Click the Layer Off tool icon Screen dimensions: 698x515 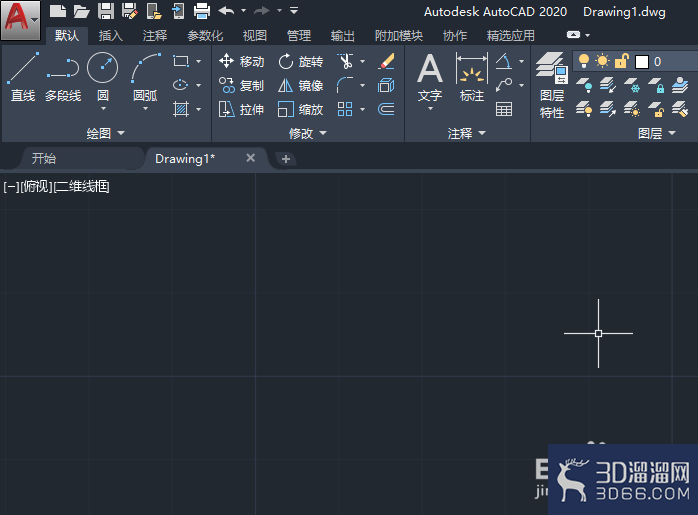coord(584,85)
